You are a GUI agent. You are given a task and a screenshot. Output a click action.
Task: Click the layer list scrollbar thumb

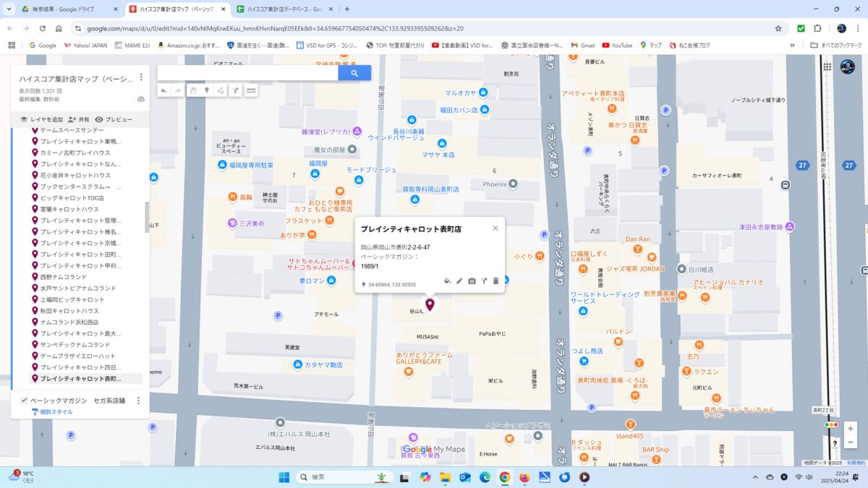pyautogui.click(x=147, y=217)
